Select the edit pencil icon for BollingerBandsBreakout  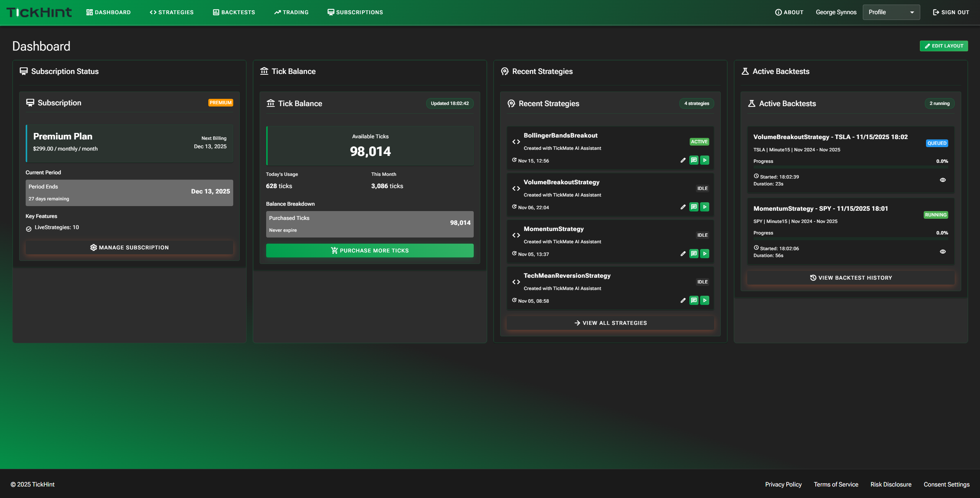(683, 160)
